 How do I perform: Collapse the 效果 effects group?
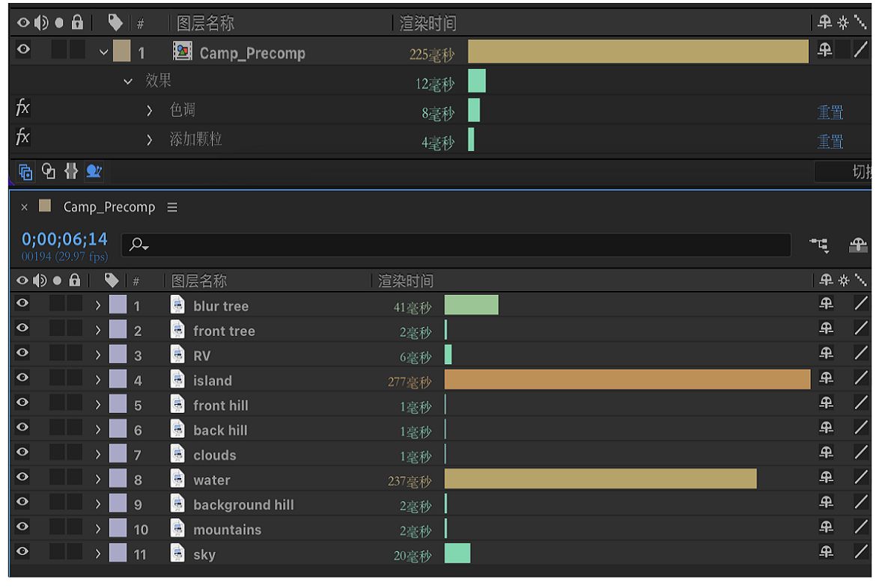(128, 81)
